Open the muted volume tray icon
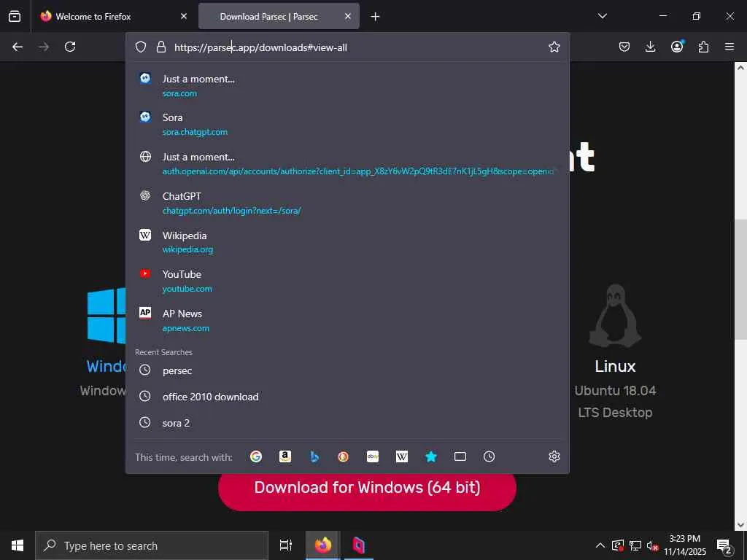Viewport: 747px width, 560px height. [652, 545]
